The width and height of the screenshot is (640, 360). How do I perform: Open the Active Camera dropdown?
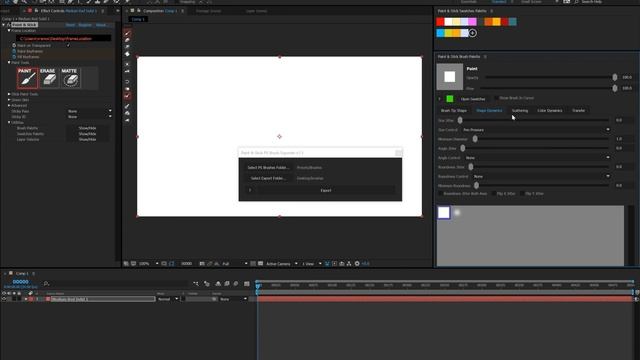282,264
